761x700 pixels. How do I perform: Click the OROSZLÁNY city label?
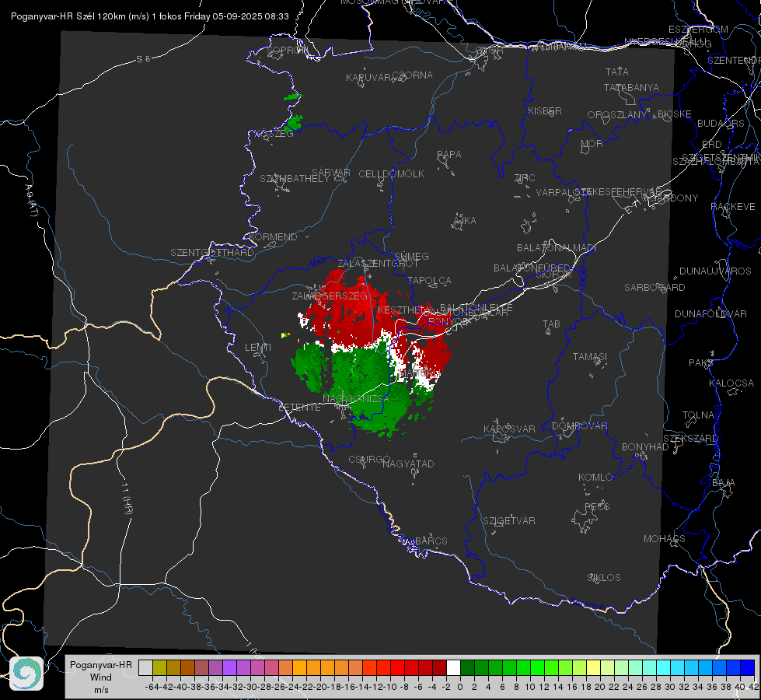617,114
